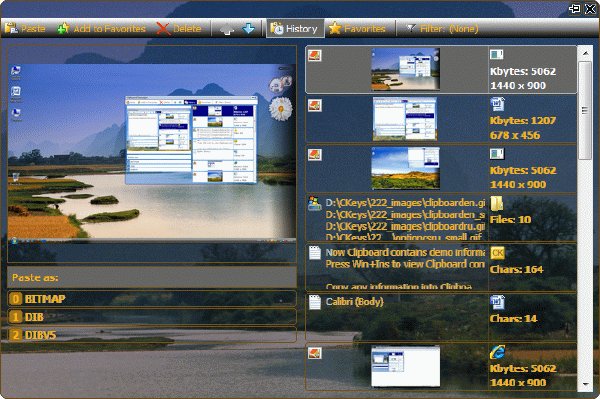Open the Filter: (None) selector

click(x=442, y=29)
